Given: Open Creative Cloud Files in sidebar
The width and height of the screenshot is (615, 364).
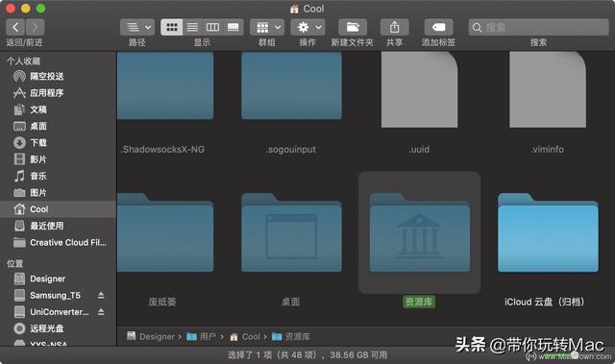Looking at the screenshot, I should [x=58, y=243].
